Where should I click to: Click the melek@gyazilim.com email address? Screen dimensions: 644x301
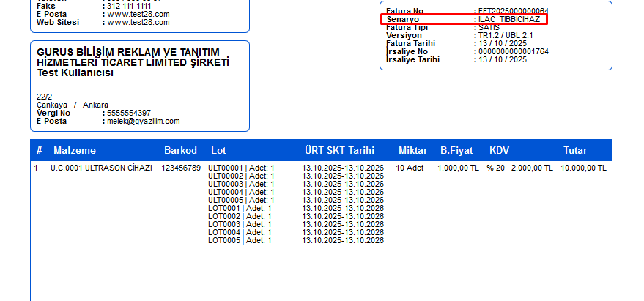click(x=143, y=122)
